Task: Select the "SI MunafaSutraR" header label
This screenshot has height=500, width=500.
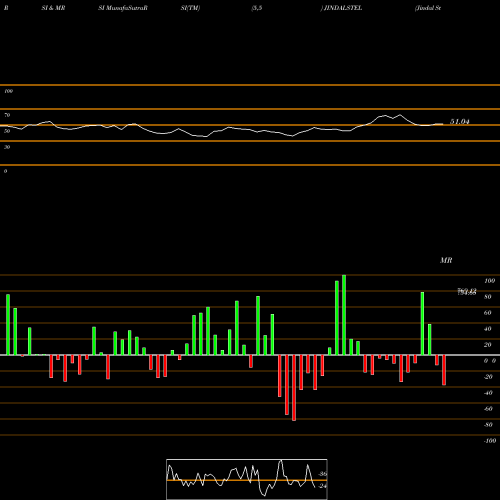Action: [123, 8]
